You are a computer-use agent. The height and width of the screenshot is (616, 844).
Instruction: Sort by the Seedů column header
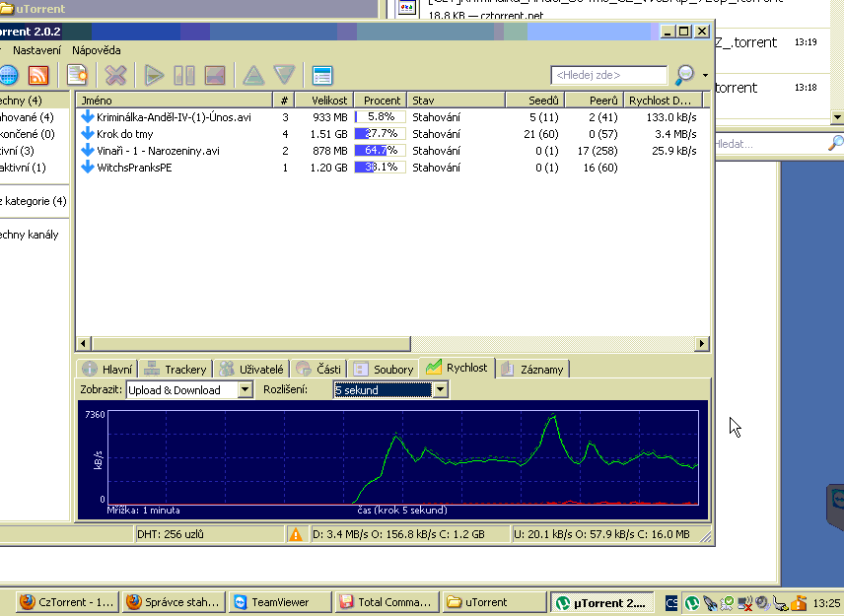click(x=535, y=101)
